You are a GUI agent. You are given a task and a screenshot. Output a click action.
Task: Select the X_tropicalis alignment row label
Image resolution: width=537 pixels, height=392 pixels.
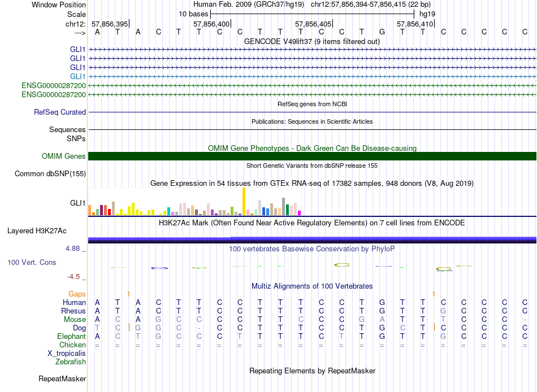click(67, 354)
